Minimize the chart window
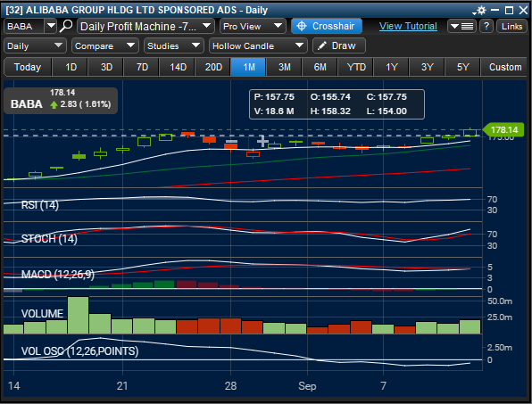Viewport: 532px width, 404px height. (x=495, y=11)
